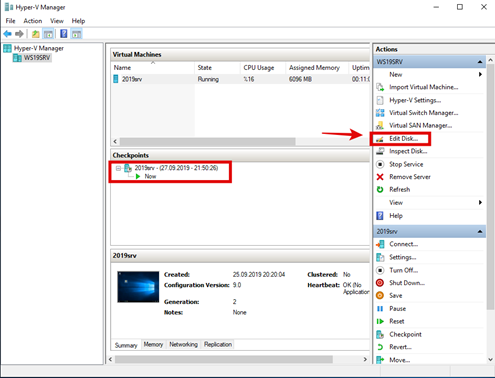Open the Action menu
The height and width of the screenshot is (378, 495).
coord(33,21)
